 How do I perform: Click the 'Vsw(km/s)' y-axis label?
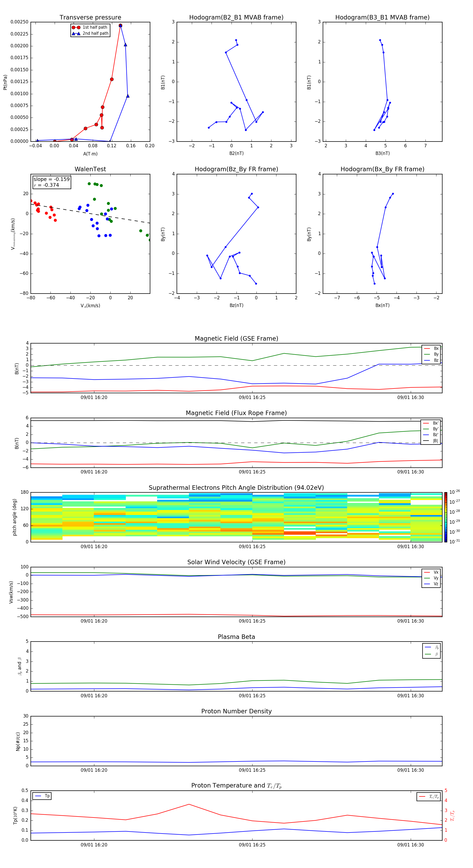pos(11,592)
